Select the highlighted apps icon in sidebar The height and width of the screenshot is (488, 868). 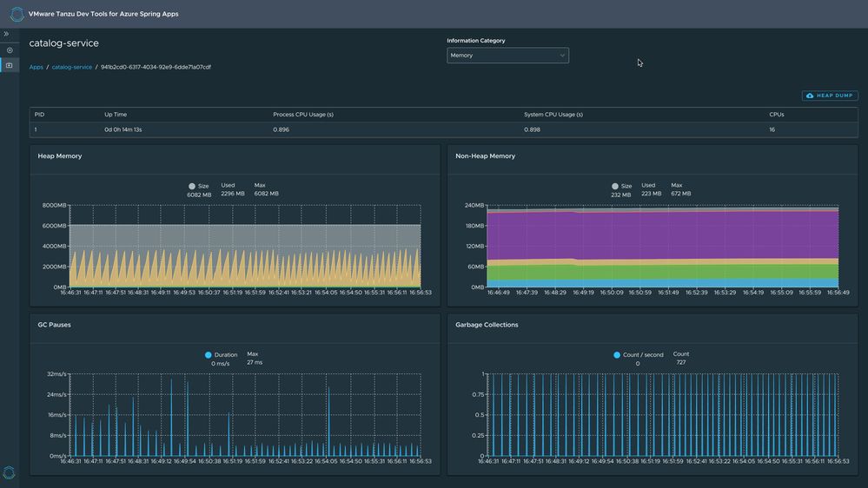tap(10, 65)
